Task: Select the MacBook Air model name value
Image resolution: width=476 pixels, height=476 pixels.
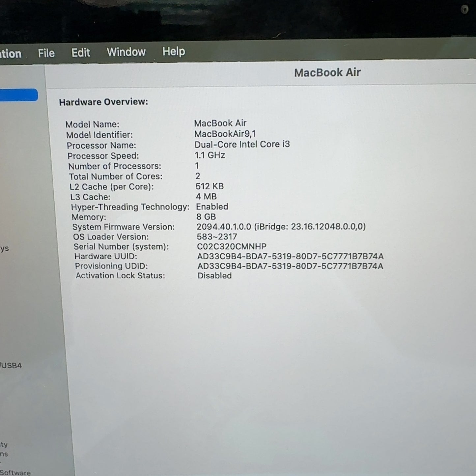Action: [220, 123]
